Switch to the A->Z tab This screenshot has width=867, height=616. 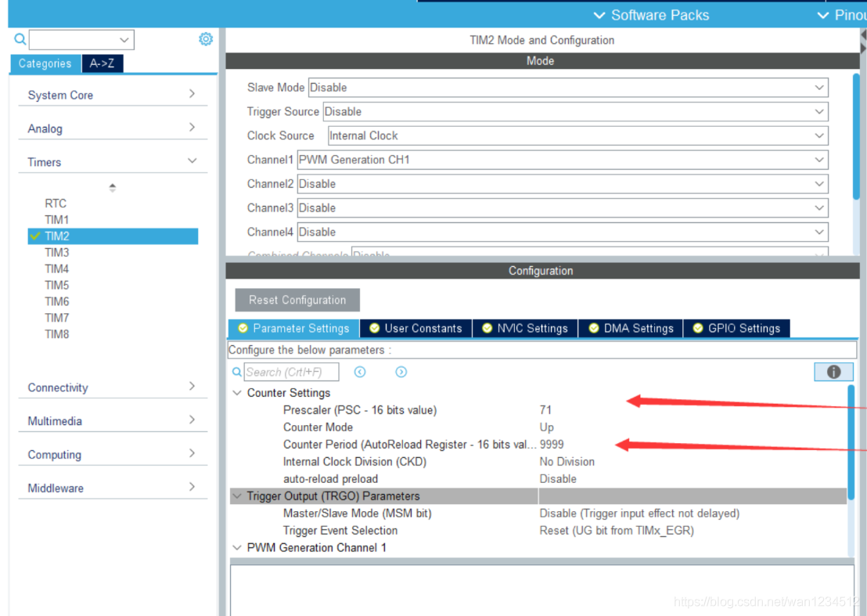[x=102, y=63]
